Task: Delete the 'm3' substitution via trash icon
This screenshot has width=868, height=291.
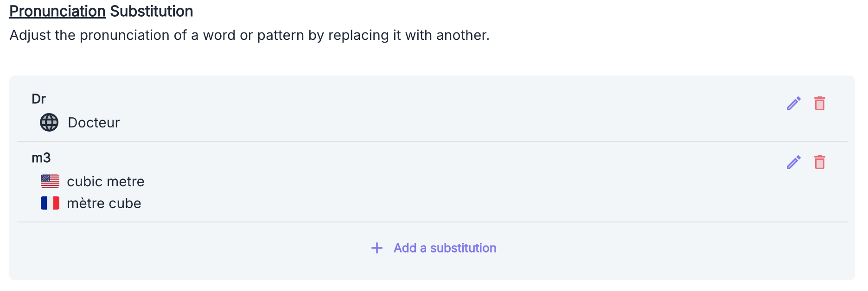Action: click(x=820, y=162)
